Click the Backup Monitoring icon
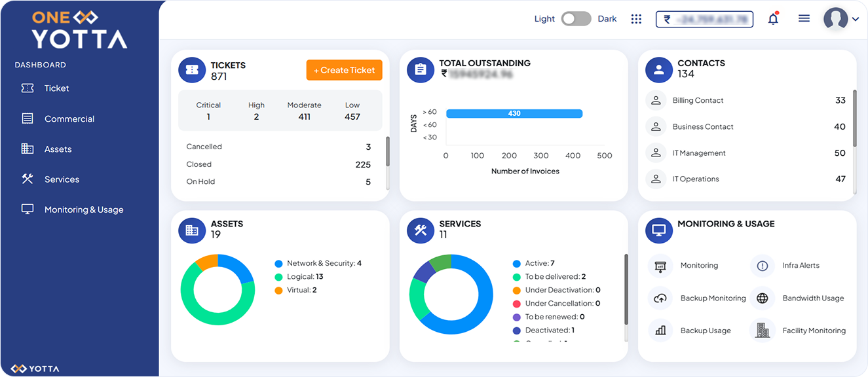 tap(660, 298)
